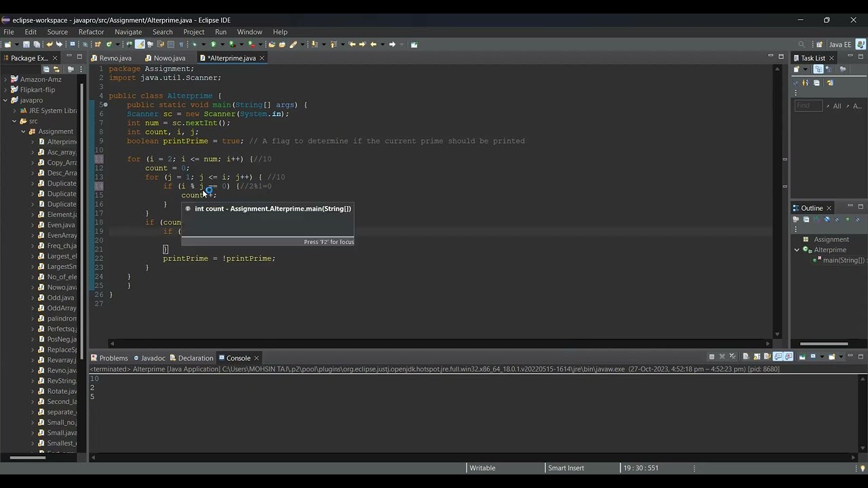Open the Javadoc tab
Screen dimensions: 868x488
pyautogui.click(x=149, y=358)
